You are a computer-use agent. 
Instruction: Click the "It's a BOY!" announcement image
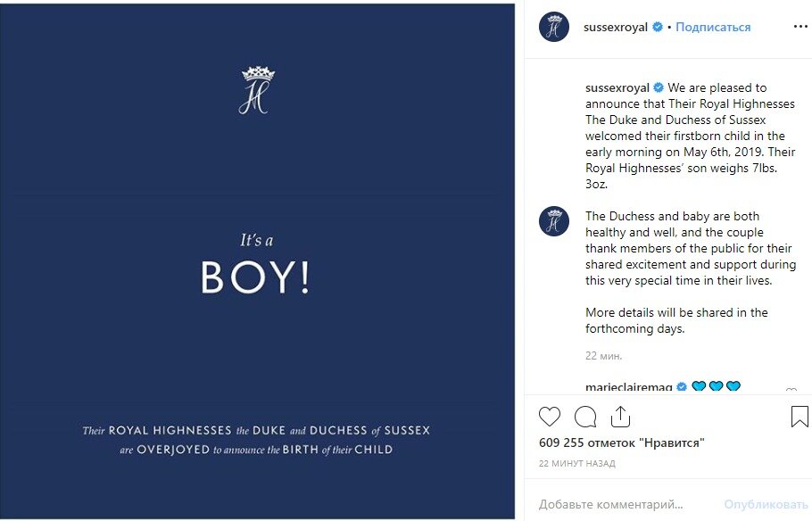coord(257,260)
